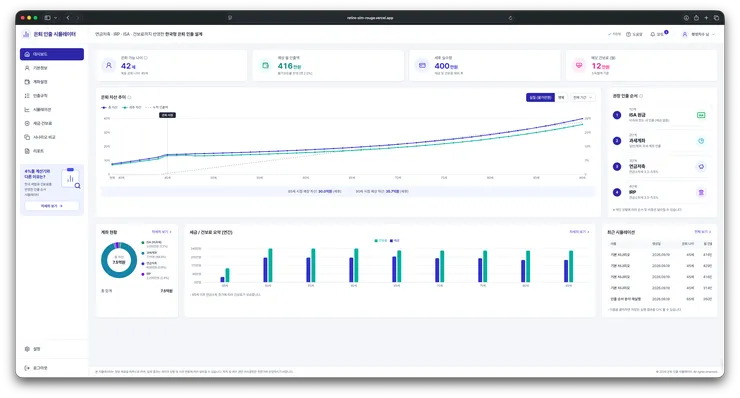Viewport: 740px width, 398px height.
Task: Select the 실질(물가반영) chart mode toggle
Action: coord(540,97)
